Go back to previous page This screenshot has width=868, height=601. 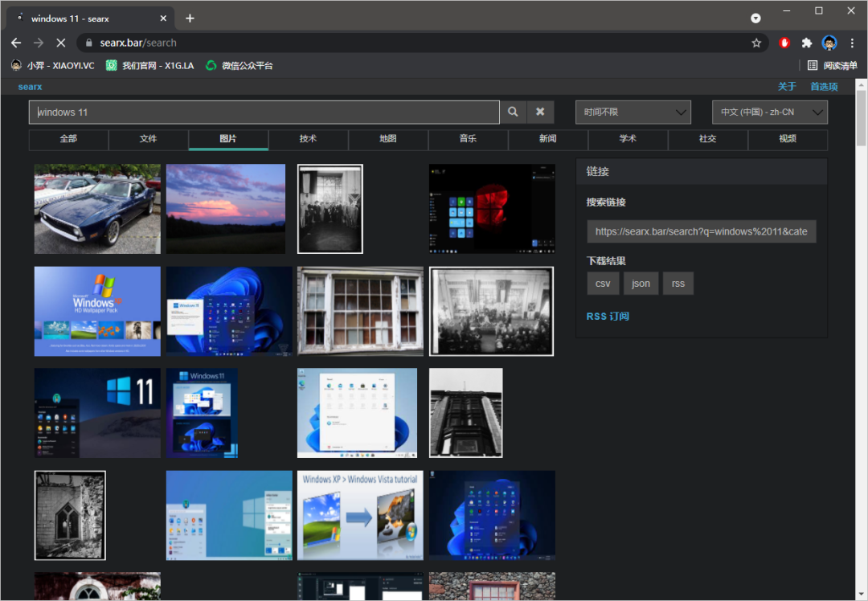(x=16, y=43)
